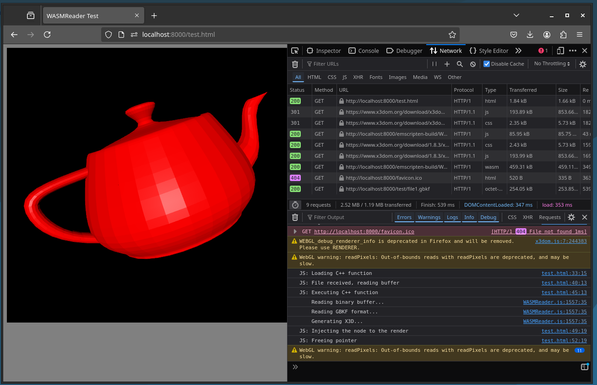Viewport: 597px width, 385px height.
Task: Clear network requests with trash icon
Action: 295,64
